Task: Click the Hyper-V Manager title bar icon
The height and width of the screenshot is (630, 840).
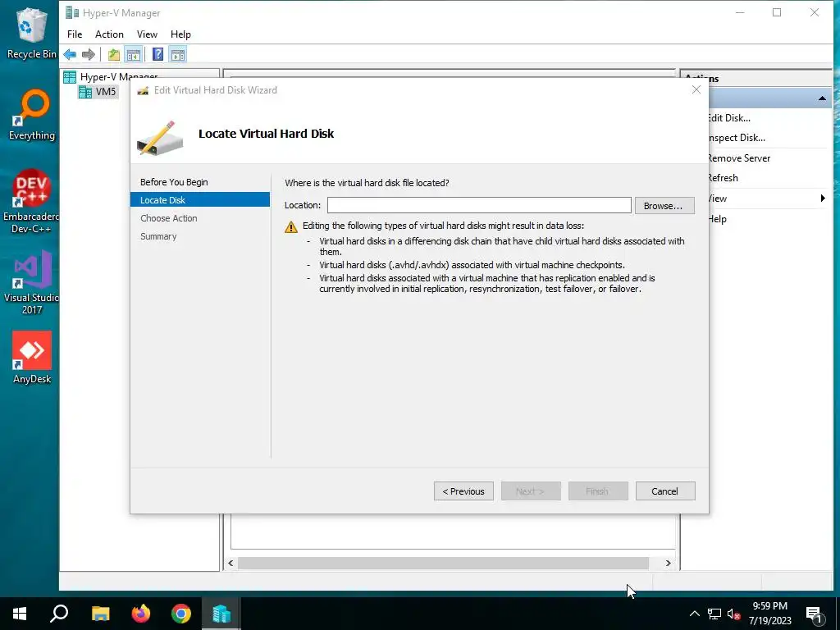Action: pos(72,13)
